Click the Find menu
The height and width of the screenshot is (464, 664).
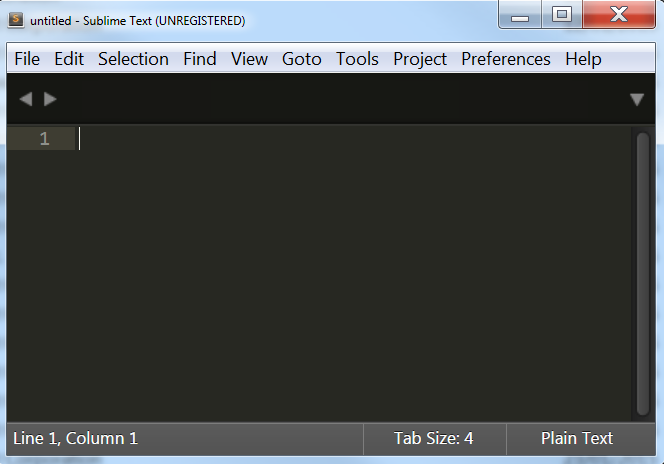pos(200,59)
